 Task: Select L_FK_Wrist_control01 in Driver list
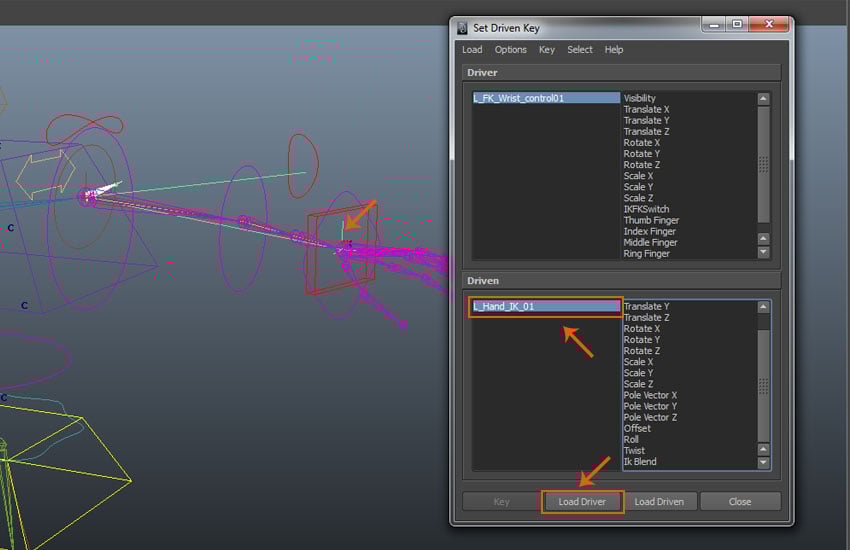(x=545, y=98)
